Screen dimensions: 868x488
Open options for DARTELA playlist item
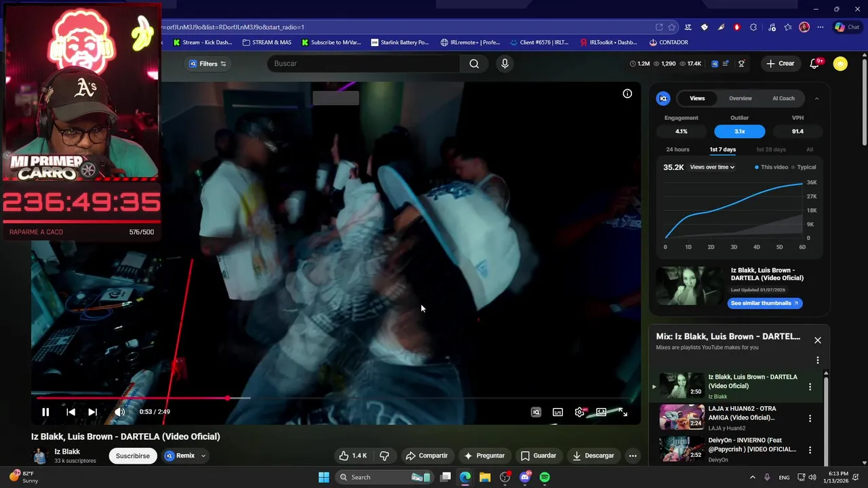[x=810, y=386]
